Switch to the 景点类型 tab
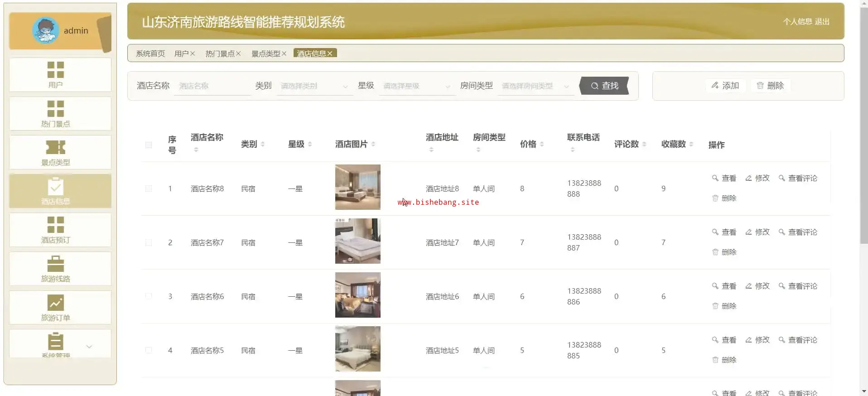This screenshot has height=396, width=868. [266, 53]
